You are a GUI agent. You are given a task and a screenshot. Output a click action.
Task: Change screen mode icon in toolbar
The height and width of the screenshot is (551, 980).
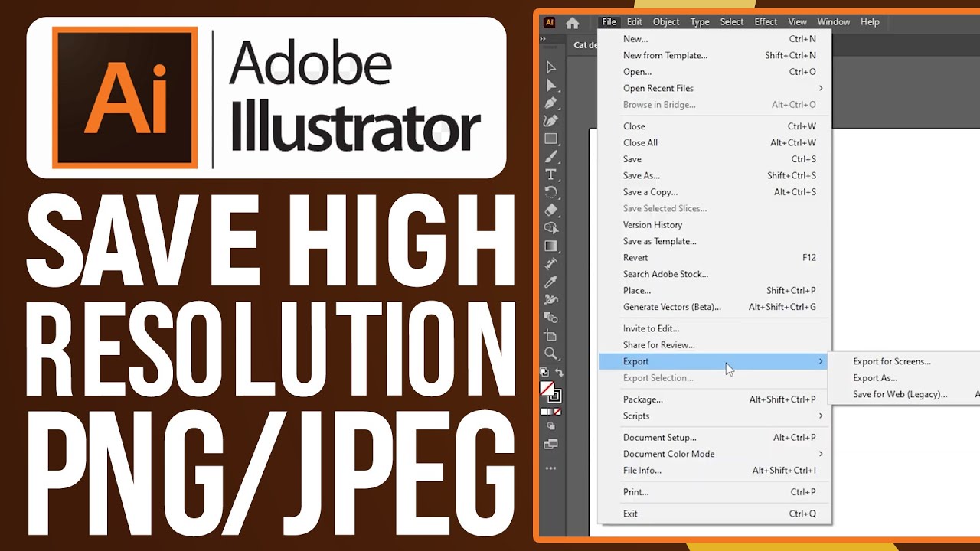[551, 444]
